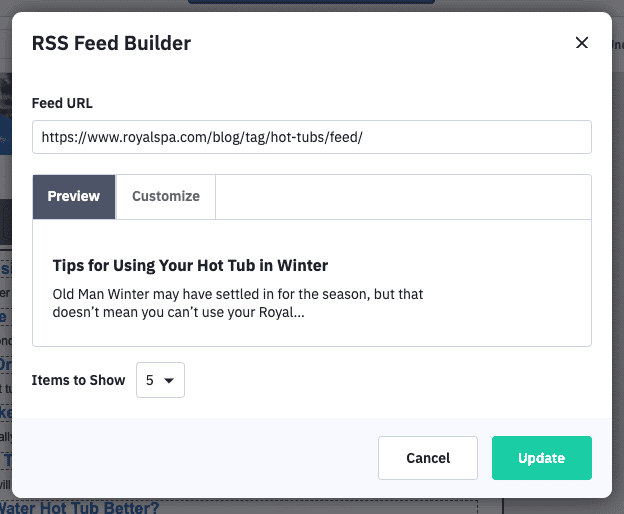624x514 pixels.
Task: Click the 'Tips for Using Your Hot Tub' headline
Action: 190,265
